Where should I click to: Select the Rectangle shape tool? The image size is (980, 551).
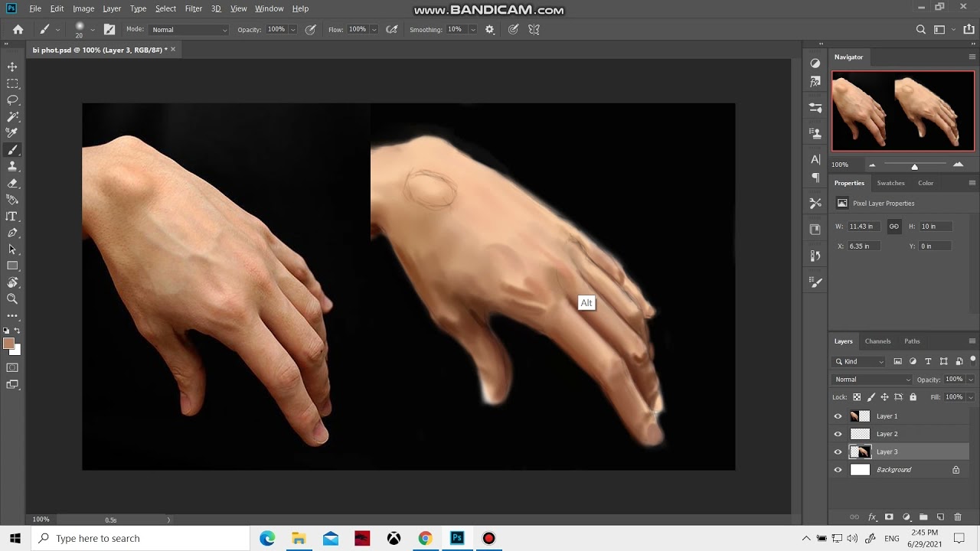12,266
